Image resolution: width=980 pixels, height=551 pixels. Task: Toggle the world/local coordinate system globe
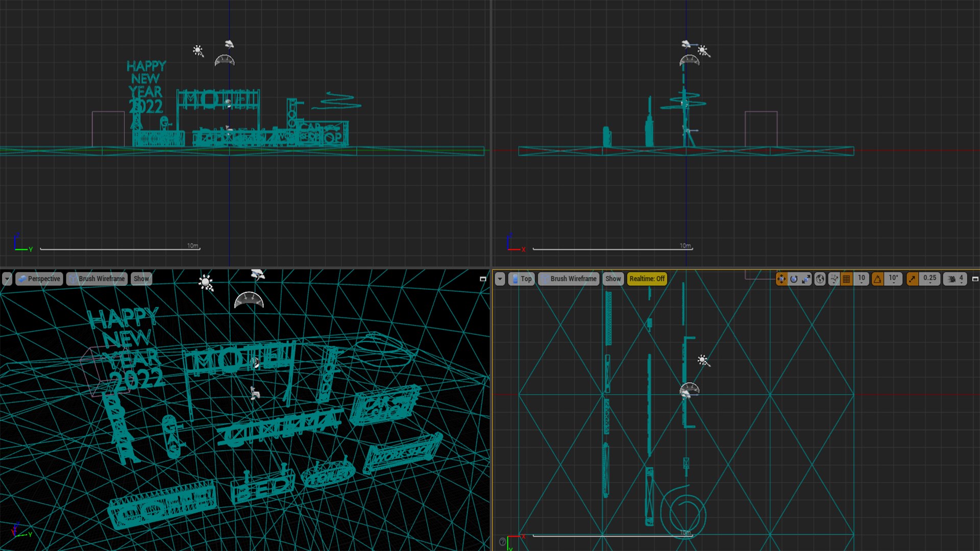pos(820,279)
